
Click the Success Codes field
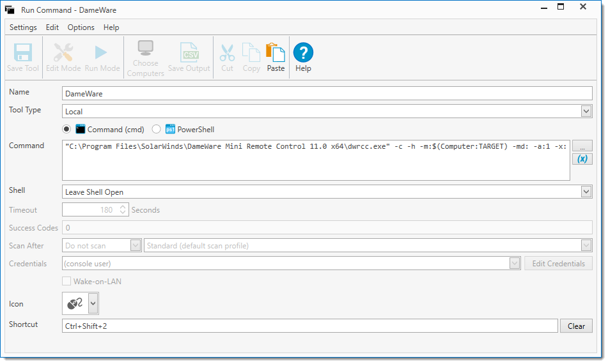[327, 228]
